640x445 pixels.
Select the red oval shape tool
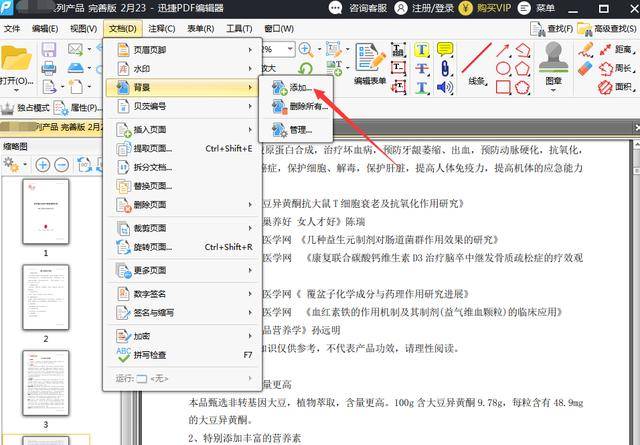(x=503, y=69)
